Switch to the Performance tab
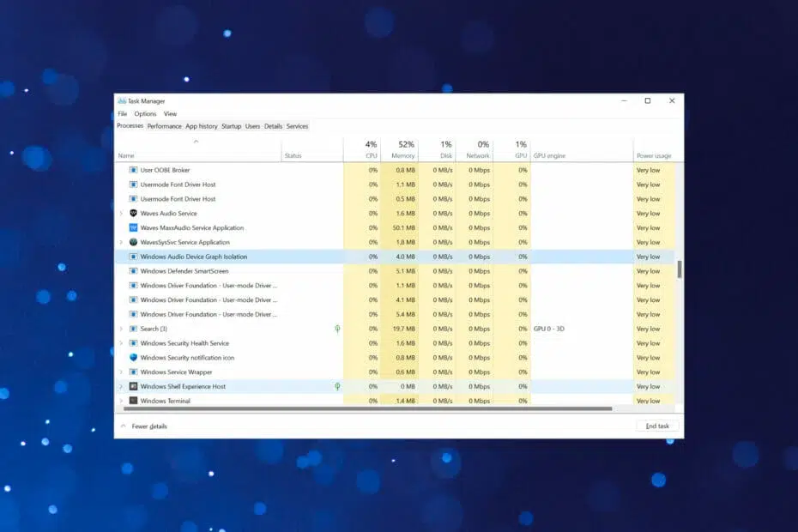 pyautogui.click(x=165, y=126)
